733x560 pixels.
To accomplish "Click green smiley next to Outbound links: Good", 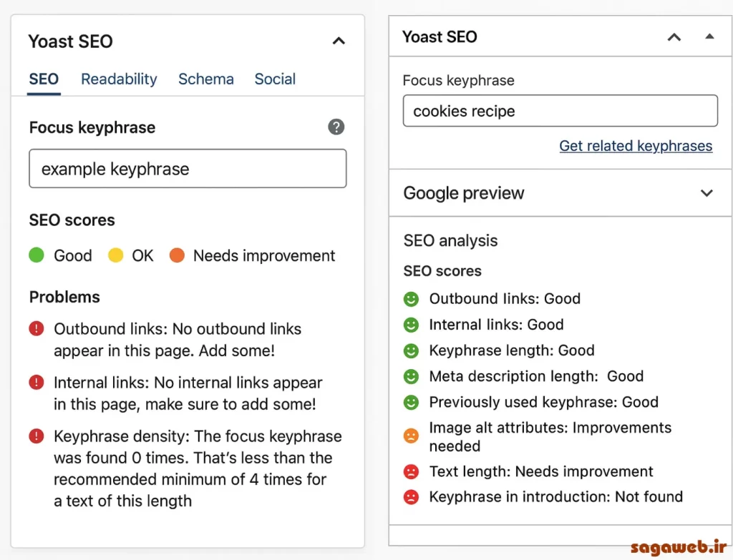I will (x=411, y=299).
